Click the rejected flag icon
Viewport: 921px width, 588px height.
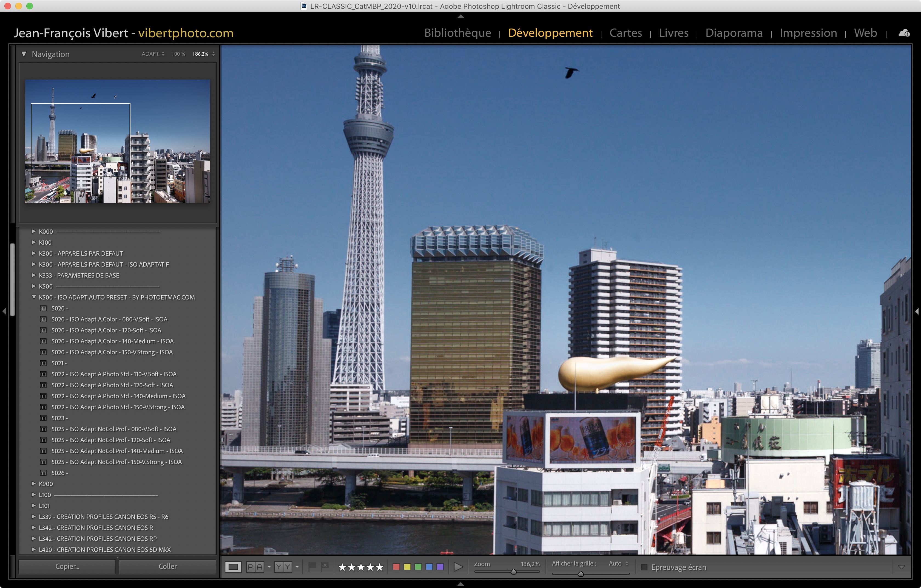click(325, 566)
